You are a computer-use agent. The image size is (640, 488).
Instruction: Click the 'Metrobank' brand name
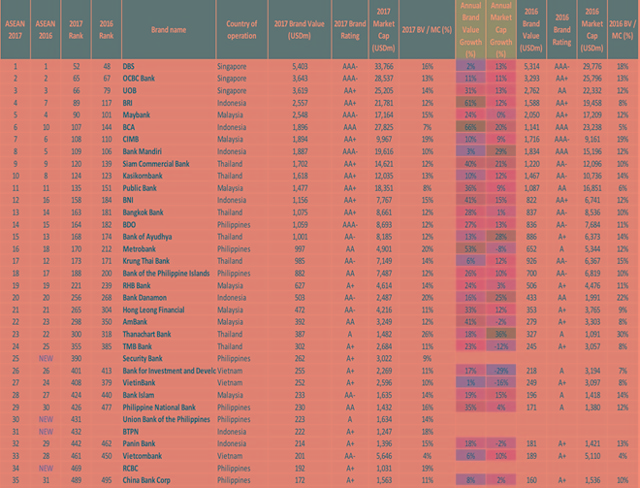139,249
